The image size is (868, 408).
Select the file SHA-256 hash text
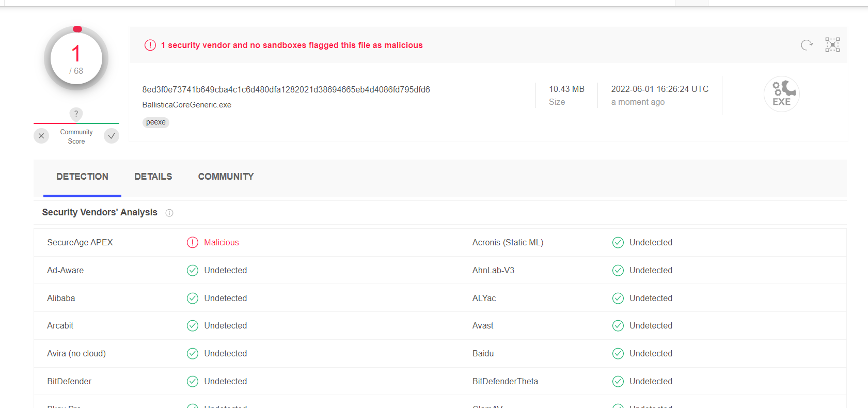pyautogui.click(x=286, y=89)
